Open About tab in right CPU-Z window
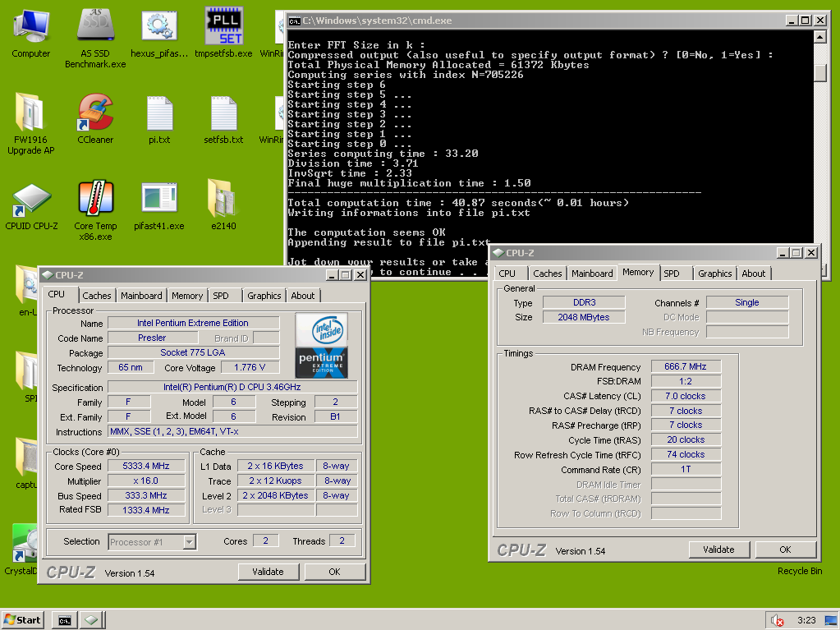Viewport: 840px width, 630px height. 753,274
